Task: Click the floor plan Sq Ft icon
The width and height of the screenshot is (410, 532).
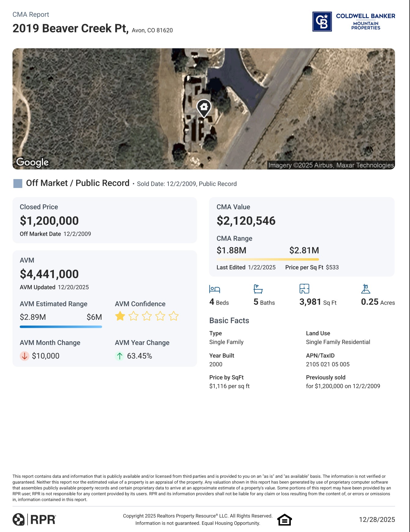Action: click(304, 289)
